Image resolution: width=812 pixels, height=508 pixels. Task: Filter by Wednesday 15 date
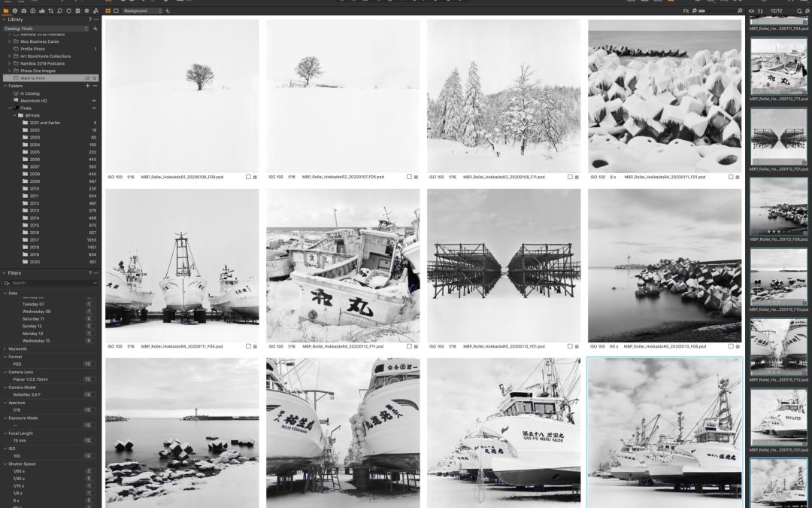click(38, 340)
